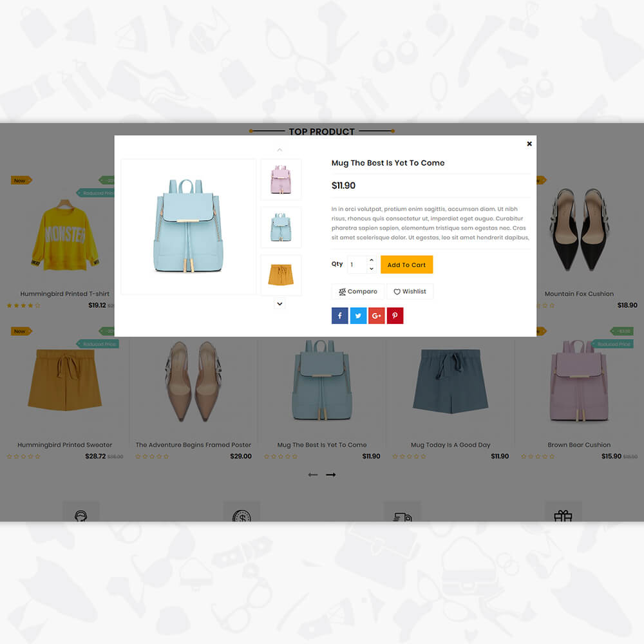Add To Cart the mug product

click(406, 265)
